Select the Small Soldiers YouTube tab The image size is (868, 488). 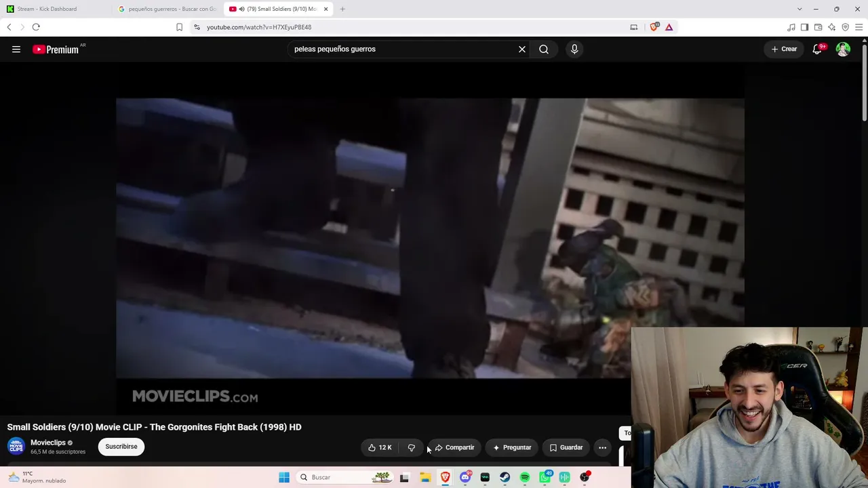pyautogui.click(x=278, y=9)
